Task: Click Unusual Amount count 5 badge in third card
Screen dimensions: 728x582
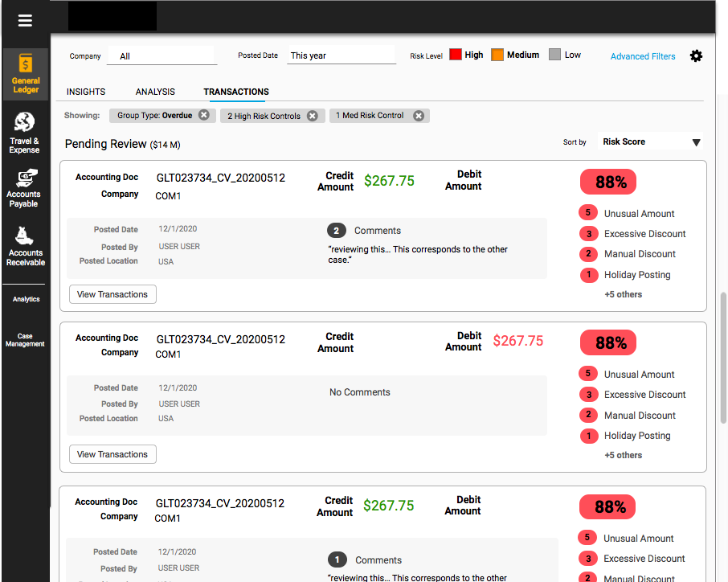Action: (587, 538)
